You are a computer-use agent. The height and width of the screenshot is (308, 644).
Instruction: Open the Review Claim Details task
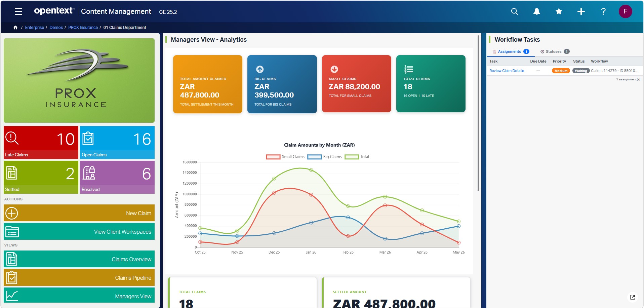[507, 71]
